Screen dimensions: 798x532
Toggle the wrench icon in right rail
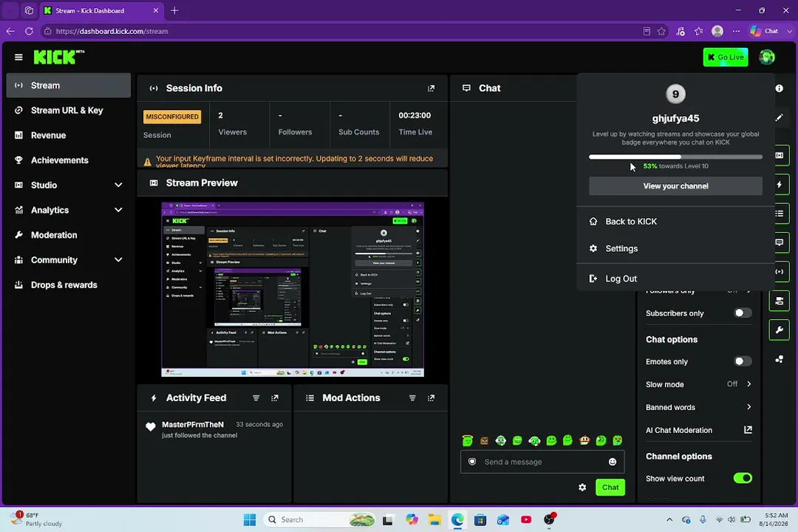pos(780,330)
